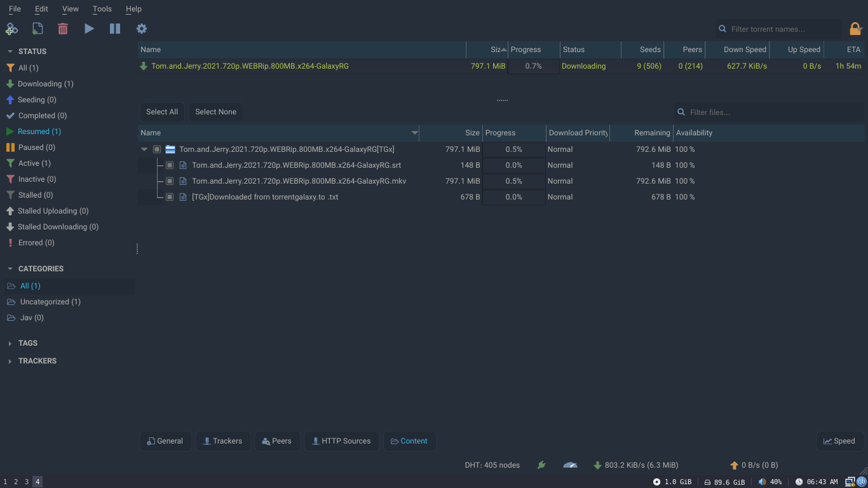
Task: Resume the torrent with the play icon
Action: pos(89,29)
